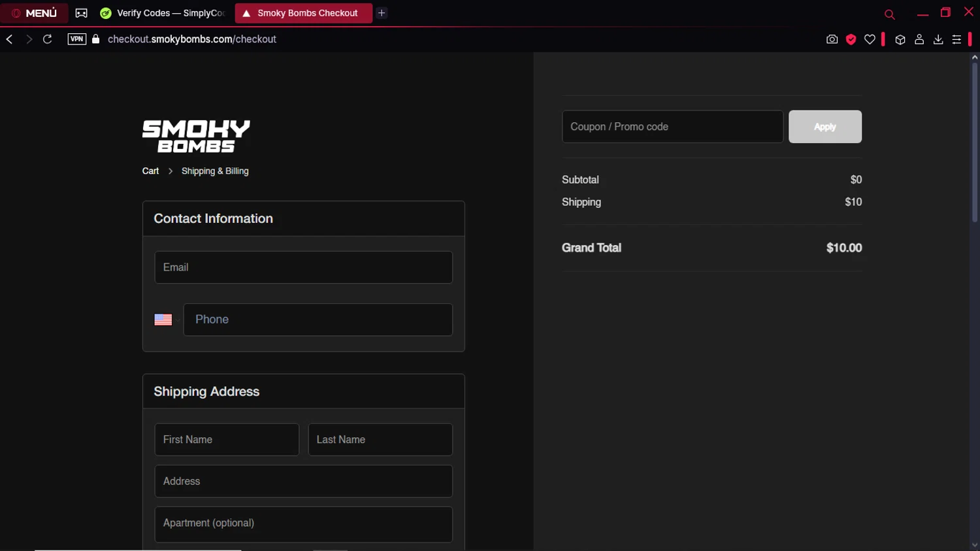Open the tab islands icon beside Menu

[82, 13]
